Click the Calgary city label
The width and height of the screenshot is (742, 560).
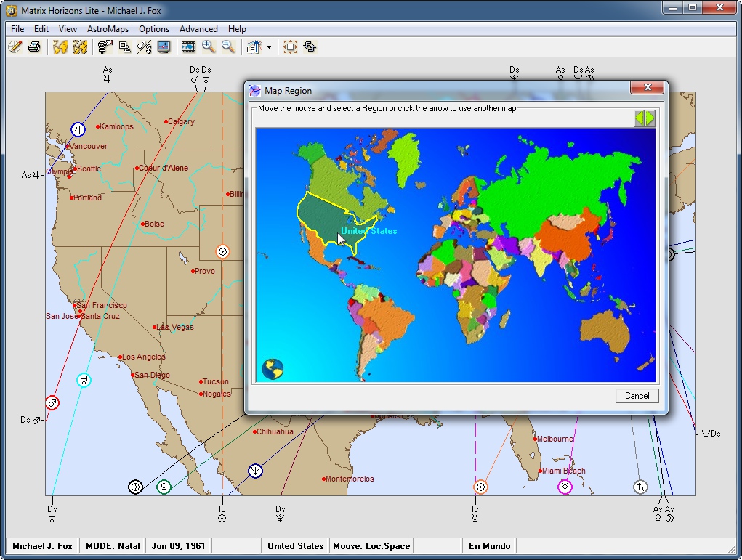pos(181,121)
